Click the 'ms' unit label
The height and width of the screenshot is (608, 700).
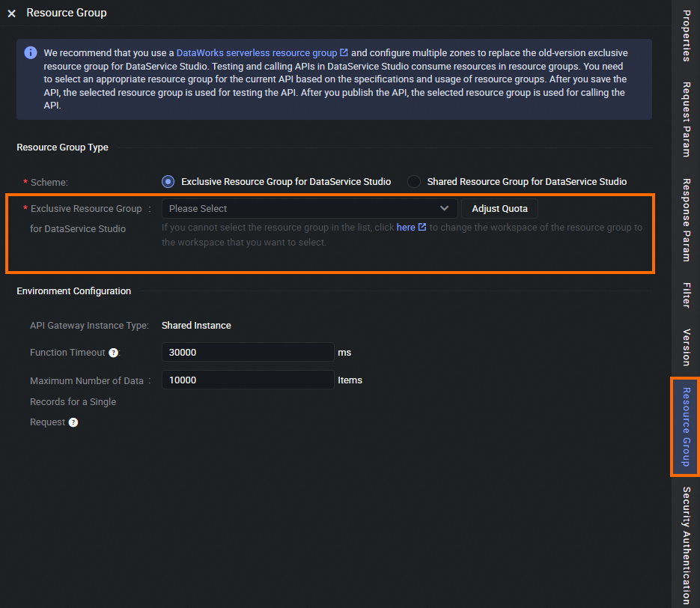pos(344,353)
